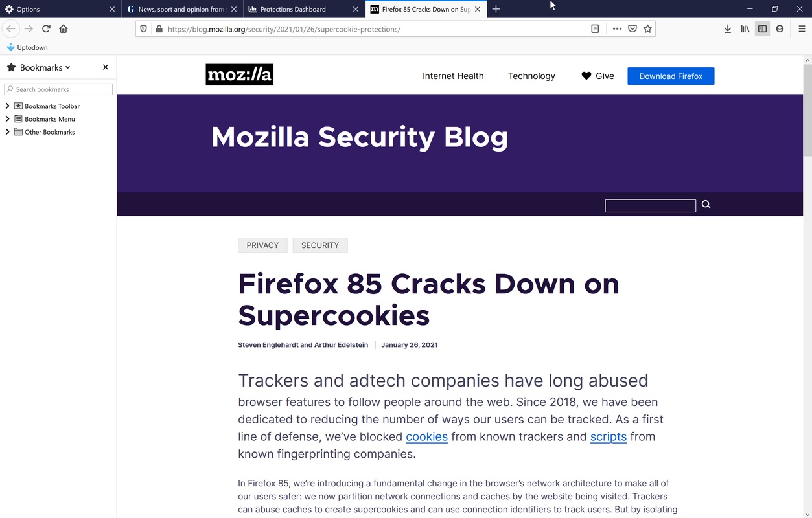Toggle Reader View icon in address bar
Image resolution: width=812 pixels, height=518 pixels.
(x=595, y=29)
